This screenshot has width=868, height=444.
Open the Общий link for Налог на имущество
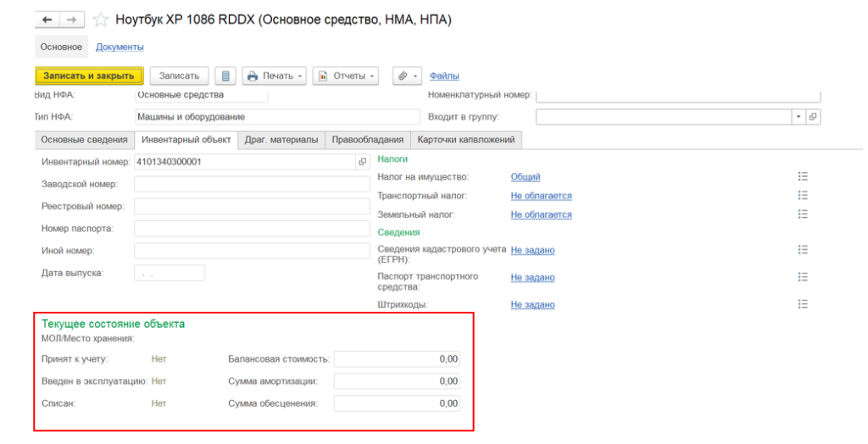pyautogui.click(x=526, y=177)
